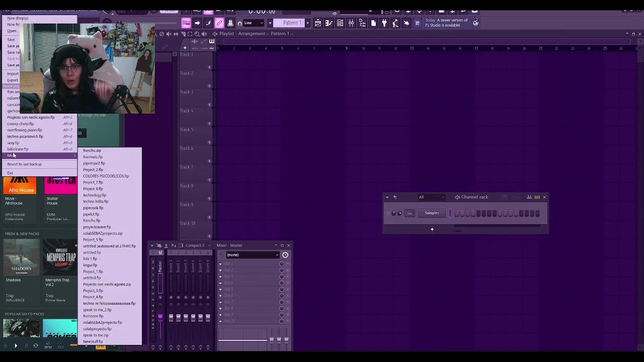Click the globe news icon
Screen dimensions: 644x362
tap(475, 23)
